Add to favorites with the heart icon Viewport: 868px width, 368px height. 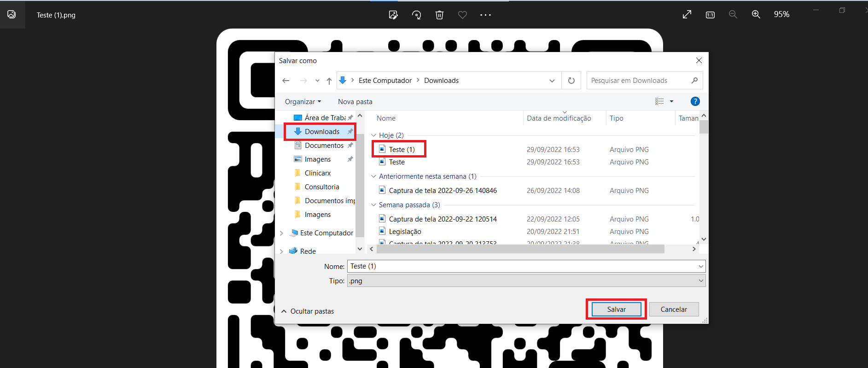coord(462,15)
